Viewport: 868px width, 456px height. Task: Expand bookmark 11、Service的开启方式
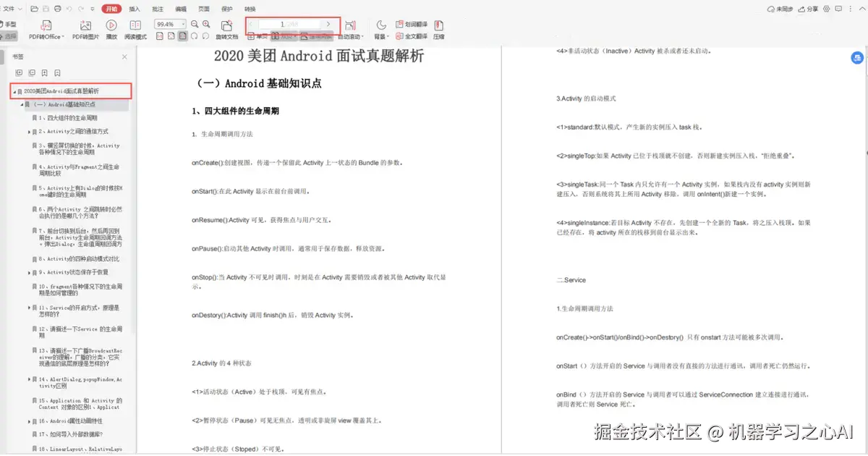[29, 307]
